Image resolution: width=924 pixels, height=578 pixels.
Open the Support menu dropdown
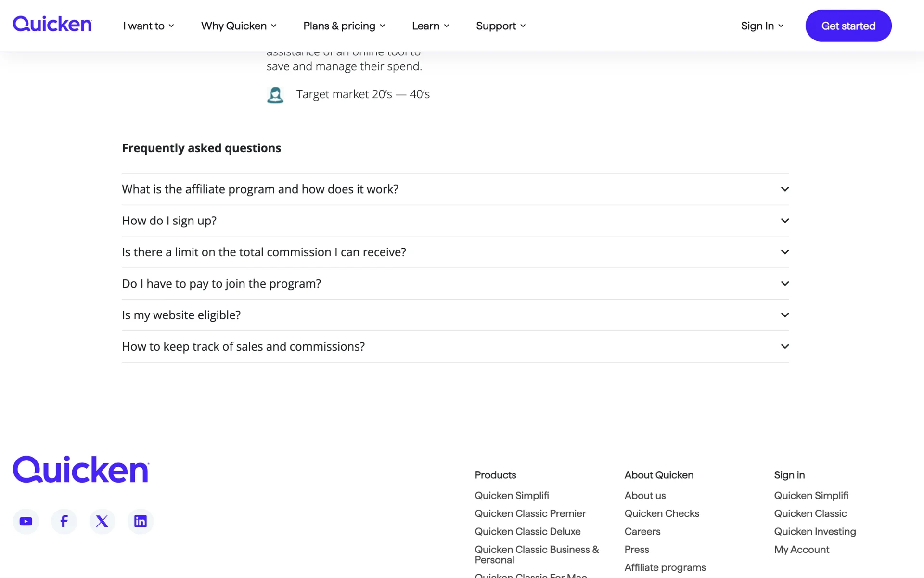500,26
